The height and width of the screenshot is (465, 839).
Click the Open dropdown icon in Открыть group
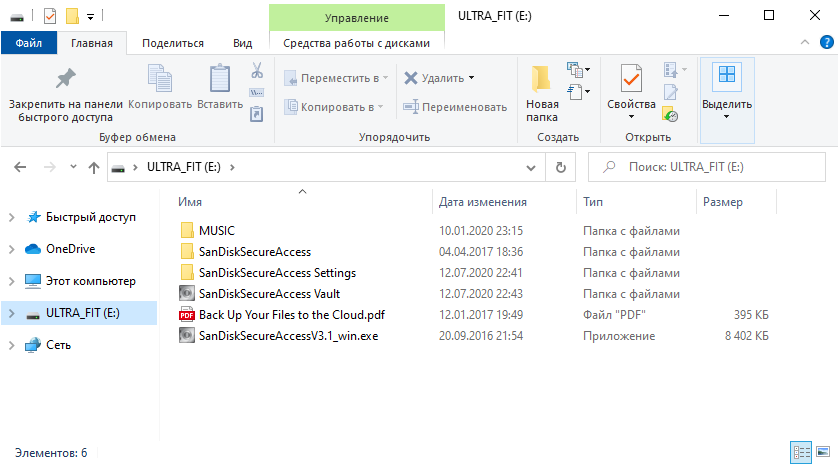pos(675,70)
